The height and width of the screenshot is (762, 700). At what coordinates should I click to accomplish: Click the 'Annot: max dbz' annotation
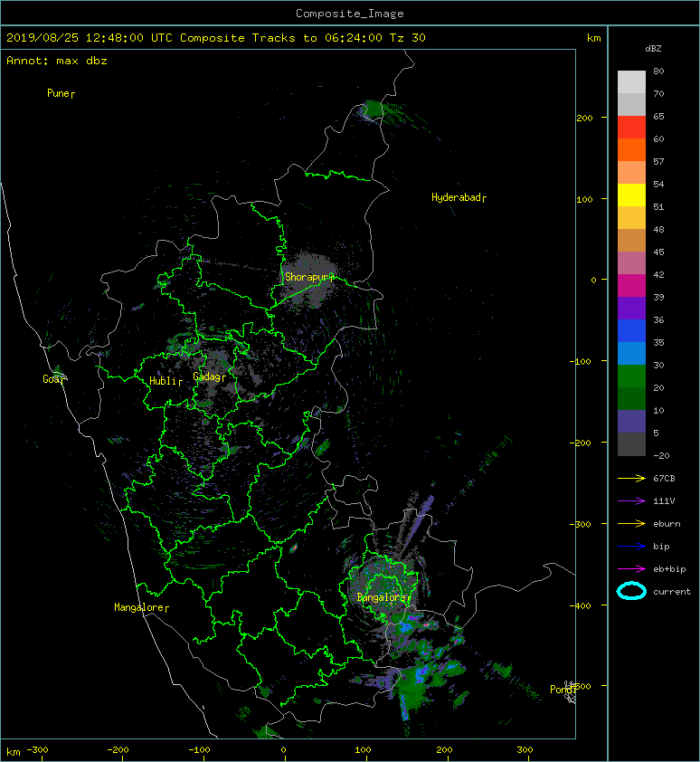click(57, 61)
